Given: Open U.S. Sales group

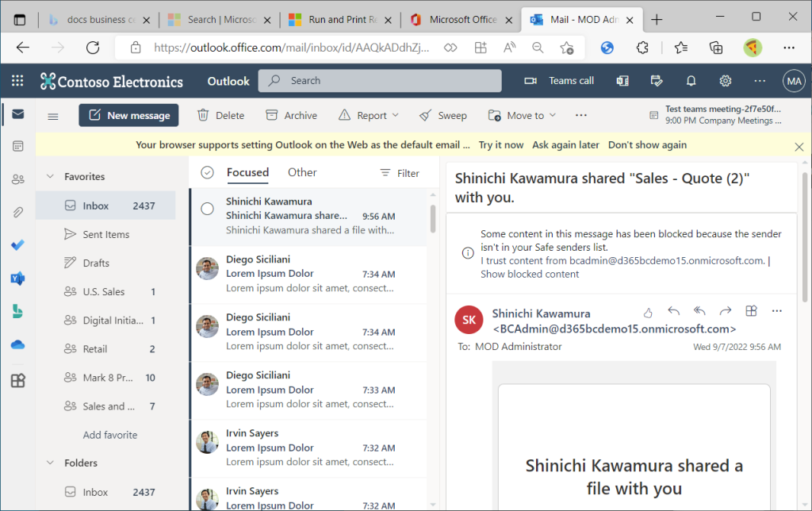Looking at the screenshot, I should tap(105, 292).
